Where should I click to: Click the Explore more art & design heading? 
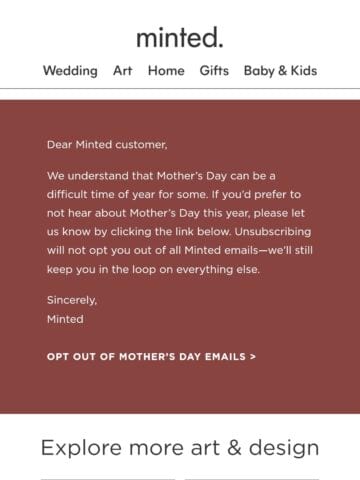pyautogui.click(x=180, y=448)
